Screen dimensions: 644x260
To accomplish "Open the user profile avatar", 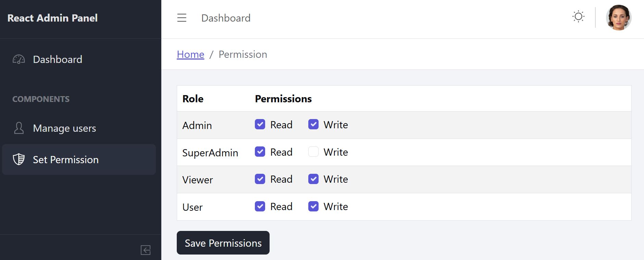I will 619,17.
